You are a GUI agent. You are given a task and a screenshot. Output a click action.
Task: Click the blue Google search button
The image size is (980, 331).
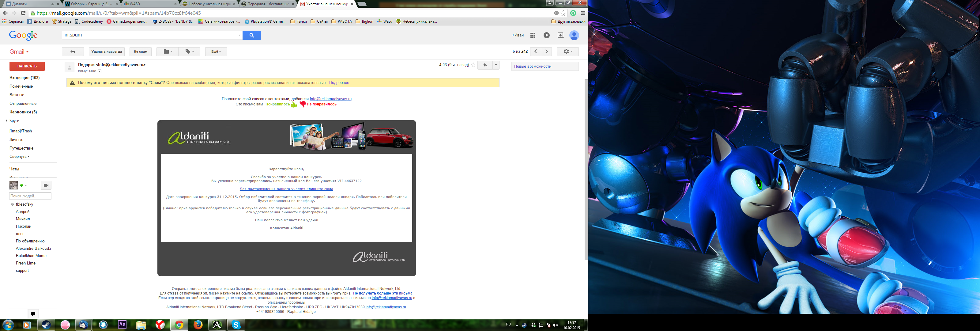pos(251,35)
